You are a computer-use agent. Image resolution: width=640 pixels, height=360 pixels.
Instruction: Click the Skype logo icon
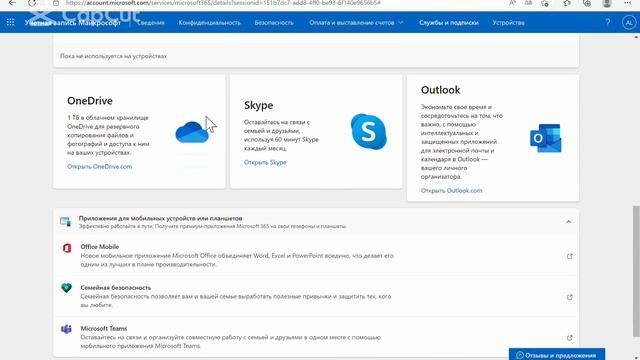(369, 131)
